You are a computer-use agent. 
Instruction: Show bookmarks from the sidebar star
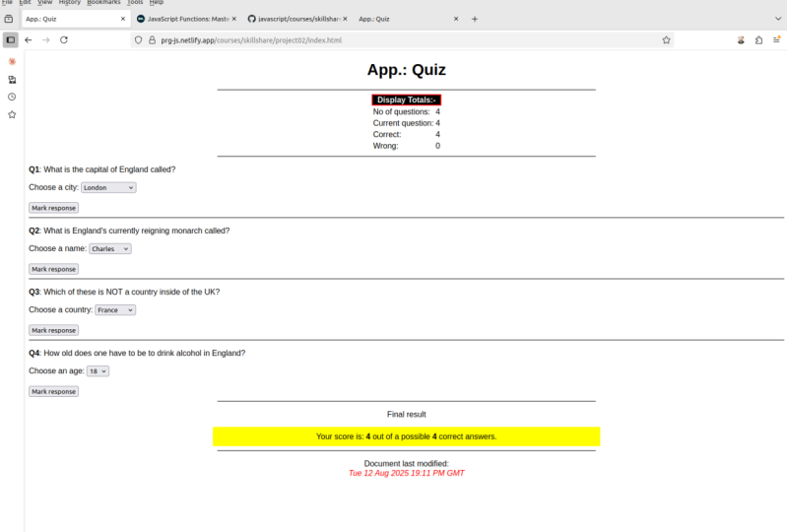click(x=12, y=115)
